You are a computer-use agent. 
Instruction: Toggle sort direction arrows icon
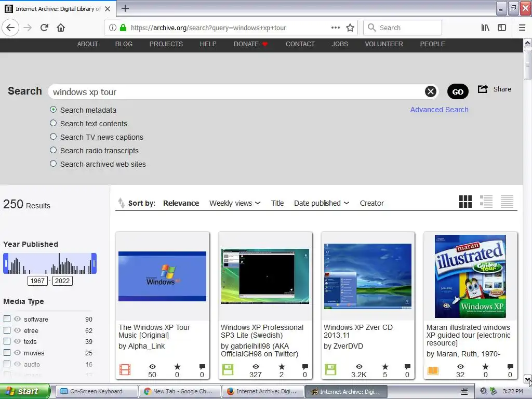click(121, 203)
